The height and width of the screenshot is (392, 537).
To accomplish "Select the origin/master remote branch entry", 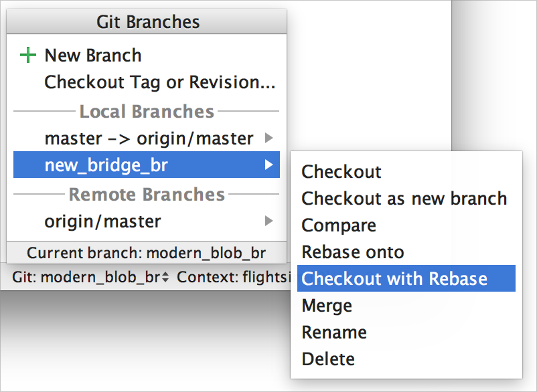I will [x=147, y=221].
